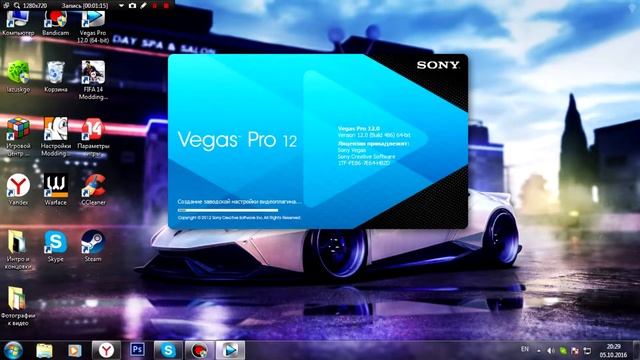Open the Компьютер desktop icon
The height and width of the screenshot is (360, 640).
pyautogui.click(x=18, y=24)
